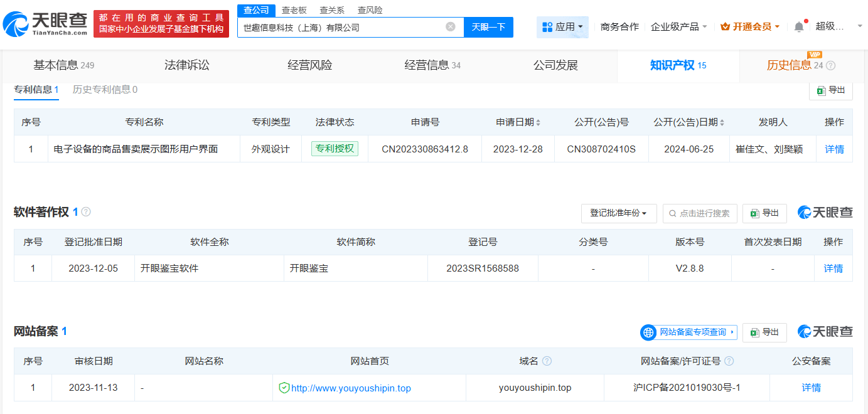Image resolution: width=868 pixels, height=414 pixels.
Task: Click the help icon on 历史信息 tab
Action: [831, 65]
